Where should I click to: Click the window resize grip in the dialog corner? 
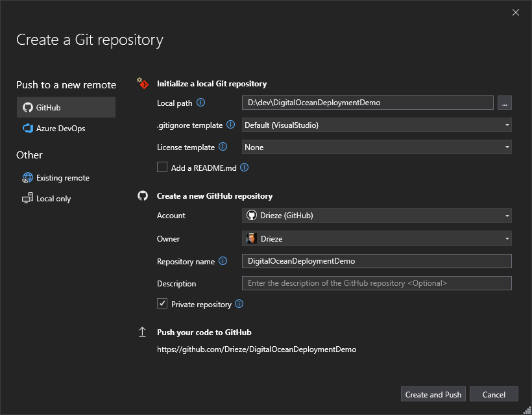[x=527, y=410]
